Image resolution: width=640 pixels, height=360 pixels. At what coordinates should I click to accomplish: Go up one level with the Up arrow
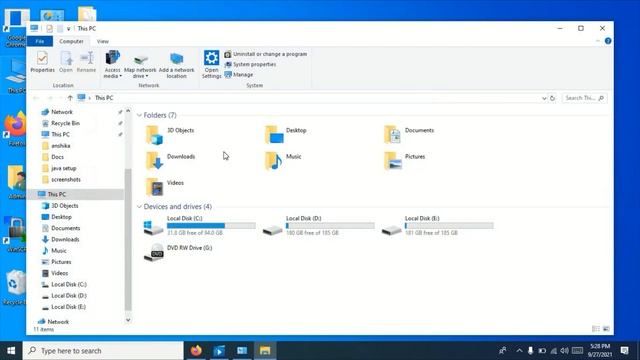coord(70,98)
